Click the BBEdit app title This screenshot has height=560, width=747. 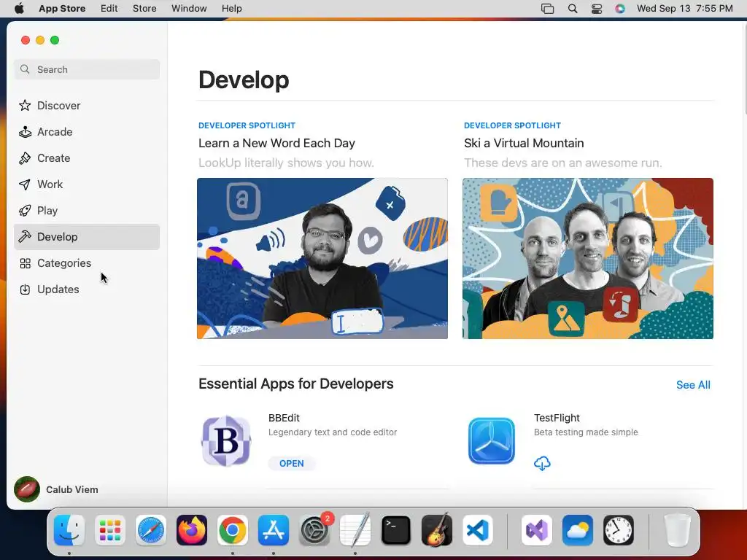[x=284, y=418]
